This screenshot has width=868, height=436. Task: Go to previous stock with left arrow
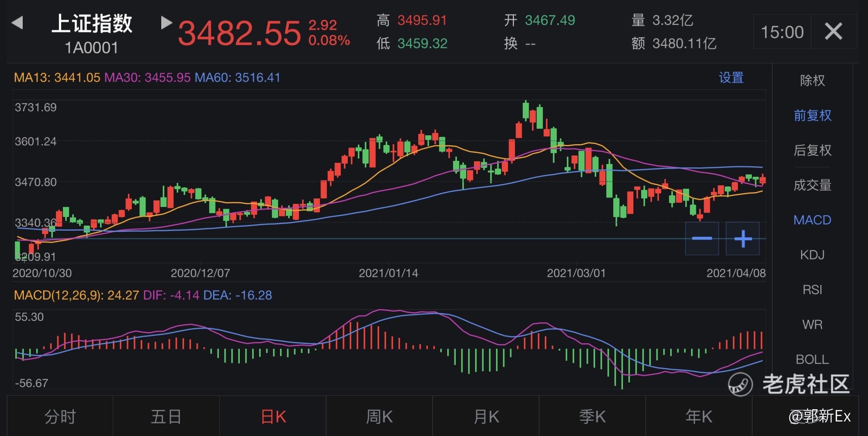click(18, 23)
